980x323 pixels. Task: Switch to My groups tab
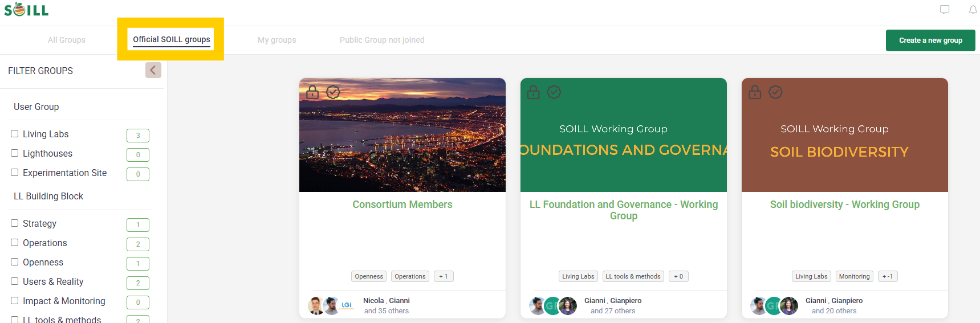pos(277,40)
